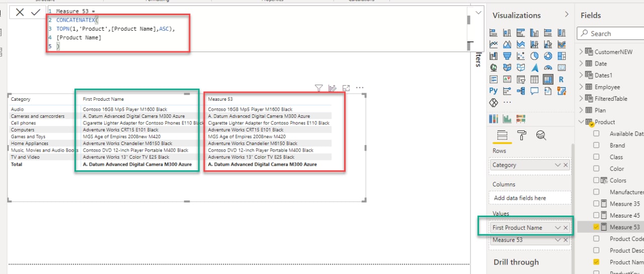This screenshot has width=644, height=274.
Task: Expand the Dates1 table
Action: 581,75
